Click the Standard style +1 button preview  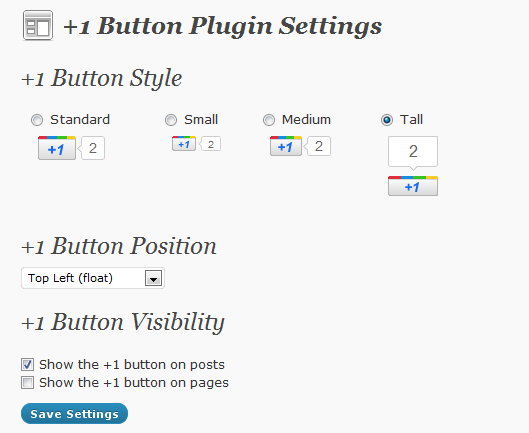pyautogui.click(x=57, y=148)
